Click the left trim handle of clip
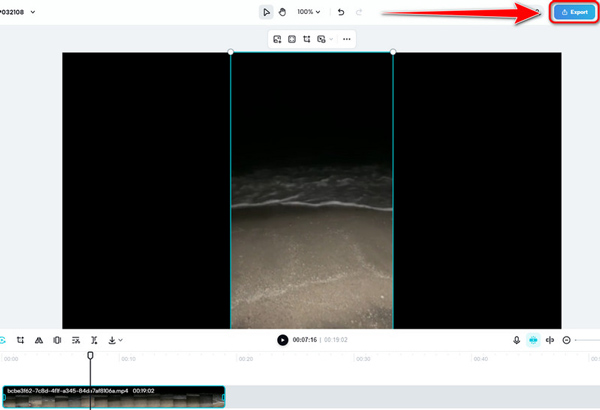Viewport: 600px width, 410px height. 4,397
